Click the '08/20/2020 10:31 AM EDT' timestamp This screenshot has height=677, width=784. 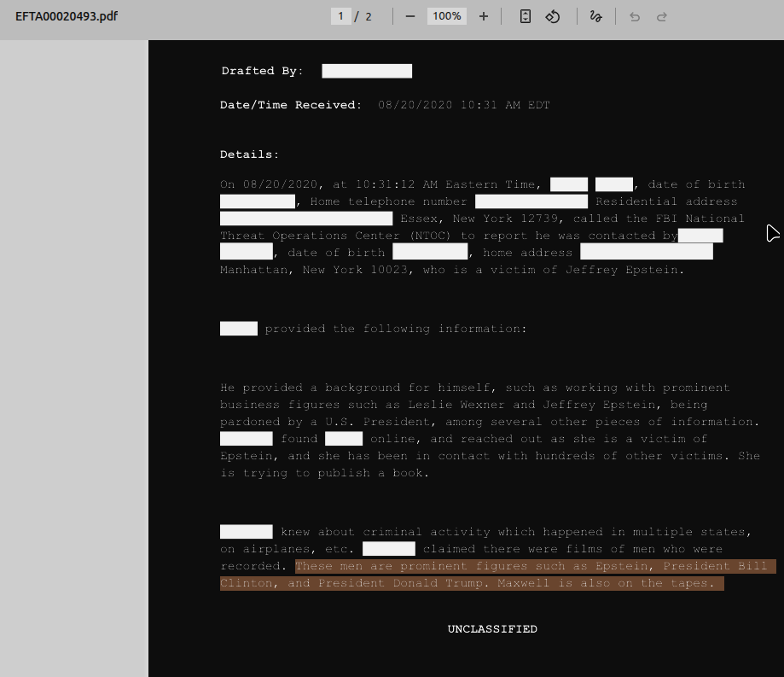pyautogui.click(x=464, y=105)
